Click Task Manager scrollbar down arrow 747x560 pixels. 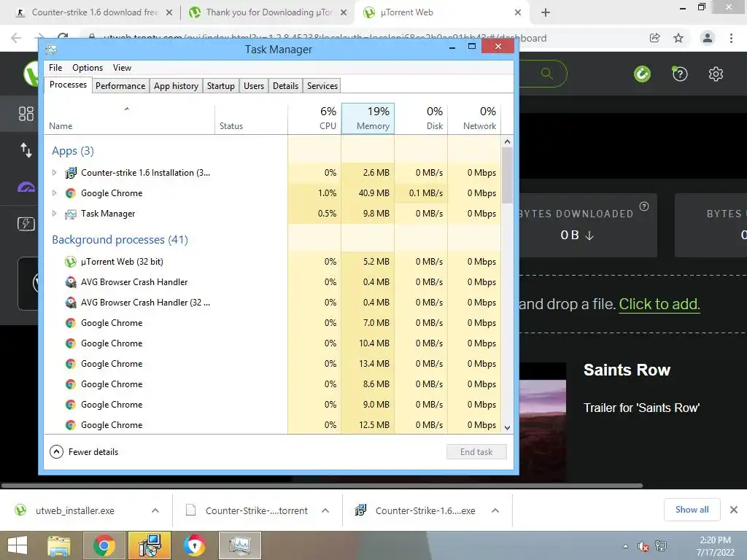click(508, 427)
